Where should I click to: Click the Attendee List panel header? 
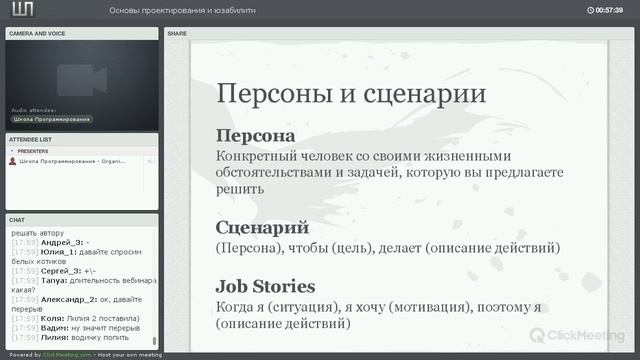[82, 140]
